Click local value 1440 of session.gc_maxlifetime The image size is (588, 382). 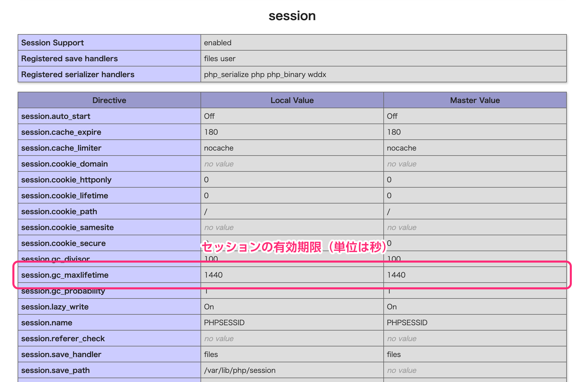point(213,275)
